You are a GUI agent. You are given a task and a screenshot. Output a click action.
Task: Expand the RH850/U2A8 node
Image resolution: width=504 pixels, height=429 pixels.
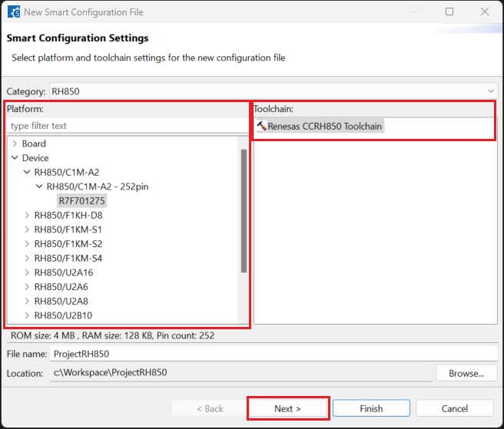(27, 301)
